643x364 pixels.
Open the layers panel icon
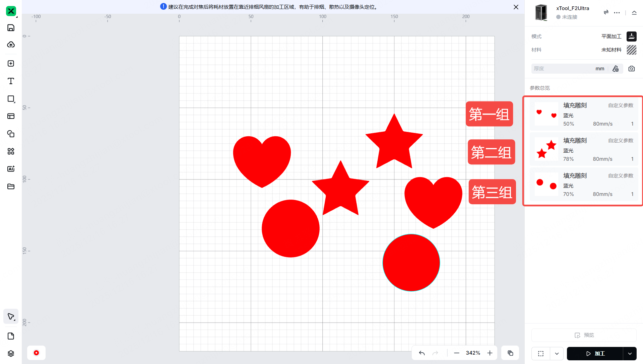pos(11,354)
